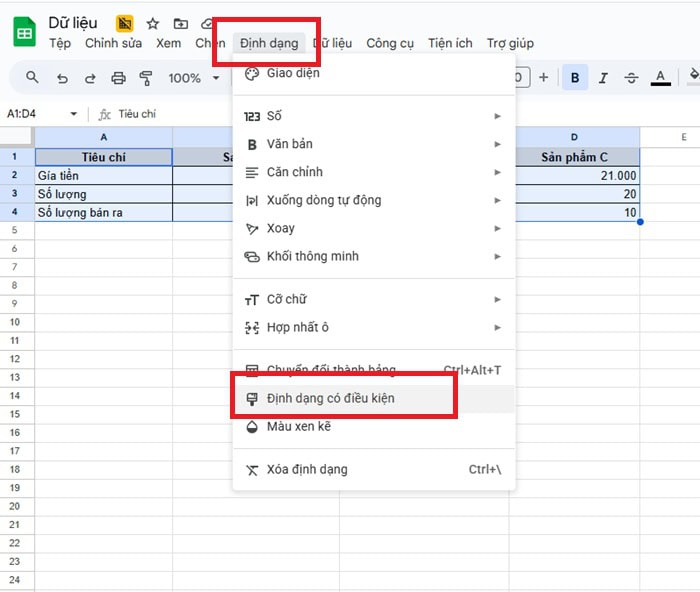Click the select-all corner box
The image size is (700, 592).
17,137
